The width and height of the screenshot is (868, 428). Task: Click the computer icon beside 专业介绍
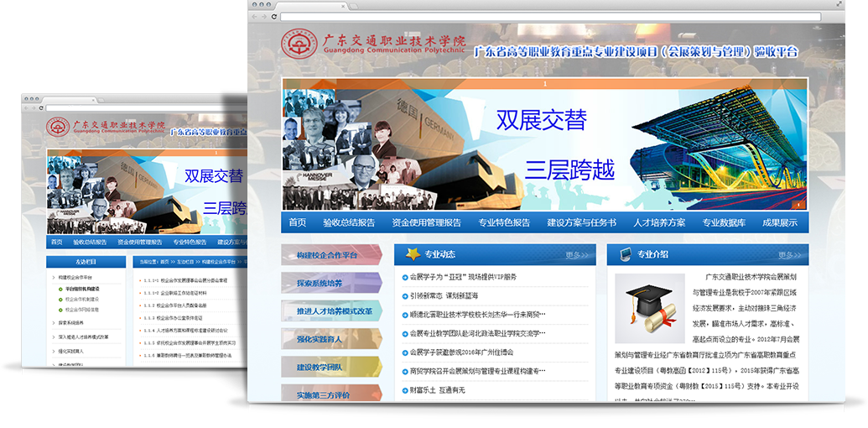point(625,254)
